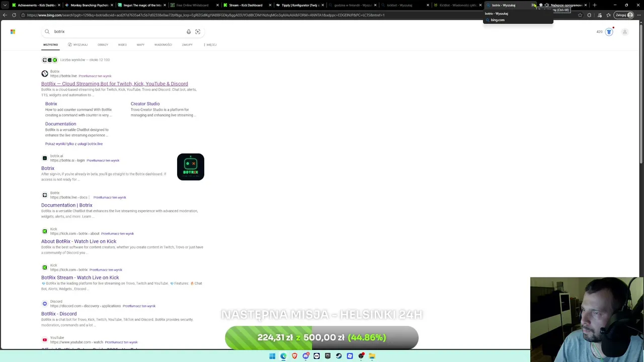Screen dimensions: 644x362
Task: Click the 224,31 zł donation progress bar
Action: coord(321,337)
